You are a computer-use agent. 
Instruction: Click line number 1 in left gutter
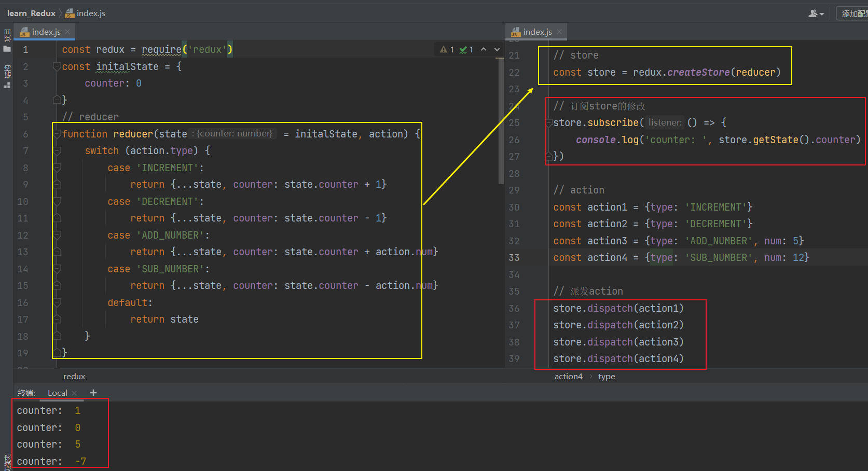[25, 50]
